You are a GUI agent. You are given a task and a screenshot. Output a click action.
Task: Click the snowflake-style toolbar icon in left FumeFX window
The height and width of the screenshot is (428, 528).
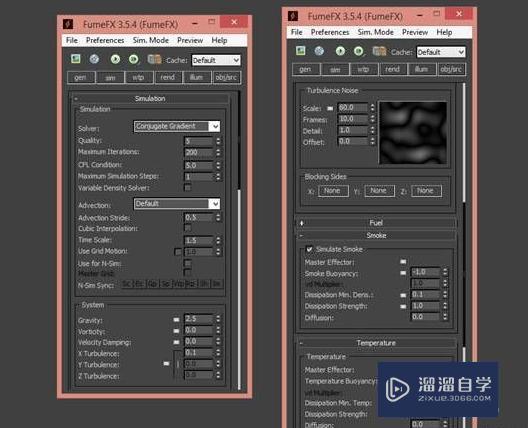click(x=94, y=59)
